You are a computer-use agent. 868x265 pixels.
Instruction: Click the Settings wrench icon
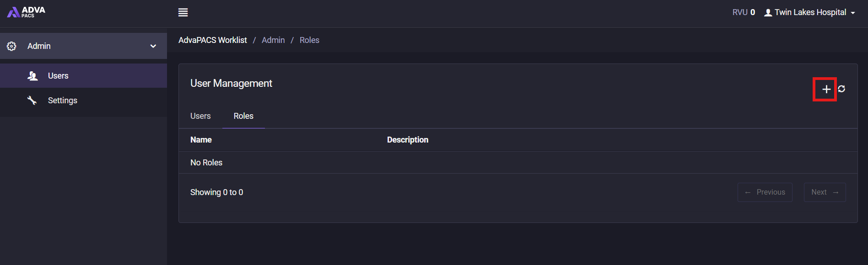point(32,101)
